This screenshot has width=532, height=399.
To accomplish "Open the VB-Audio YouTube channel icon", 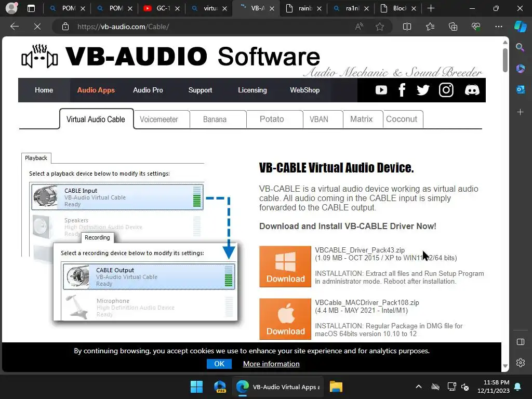I will coord(381,90).
